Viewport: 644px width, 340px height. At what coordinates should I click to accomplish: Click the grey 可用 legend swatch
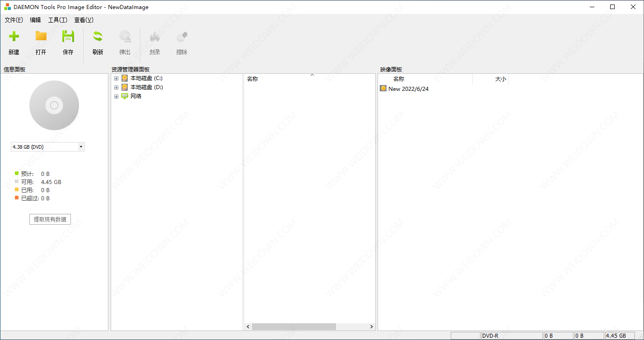click(17, 181)
